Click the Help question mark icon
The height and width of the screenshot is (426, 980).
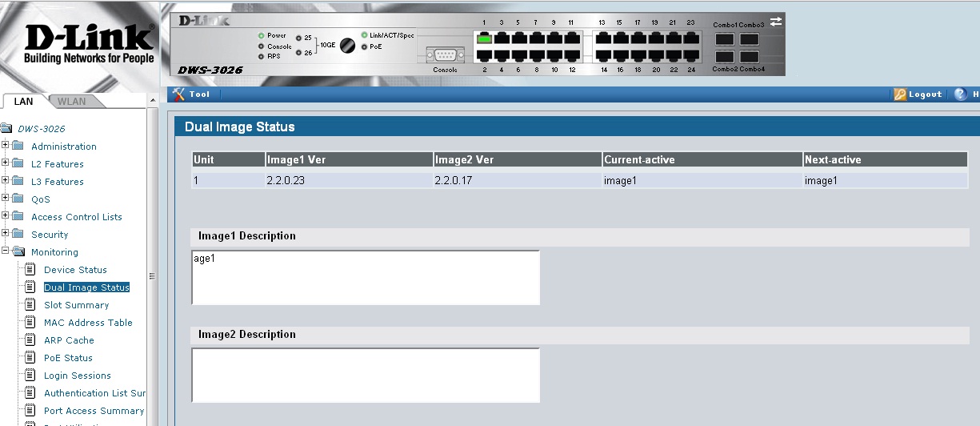[961, 94]
